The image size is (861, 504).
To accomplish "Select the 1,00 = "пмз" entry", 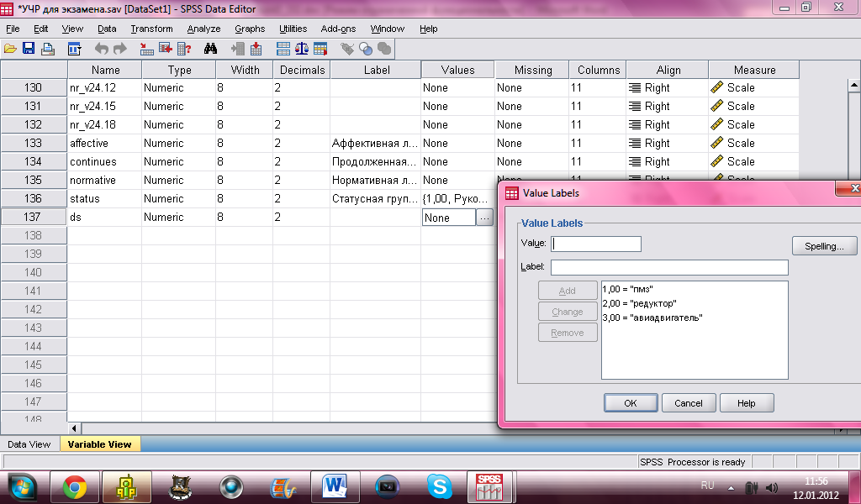I will click(627, 289).
